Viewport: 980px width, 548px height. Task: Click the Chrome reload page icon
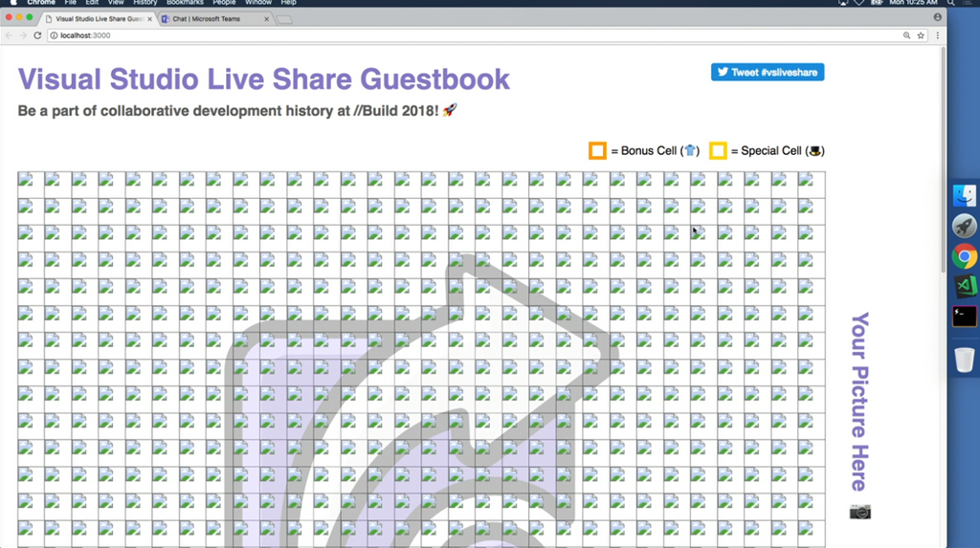(37, 35)
